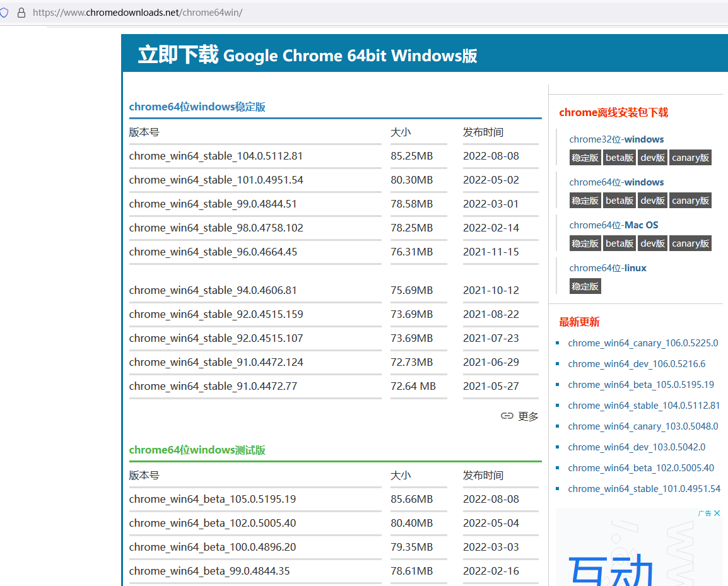
Task: Open chrome_win64_canary_103.0.5048.0 in 最新更新
Action: click(x=643, y=427)
